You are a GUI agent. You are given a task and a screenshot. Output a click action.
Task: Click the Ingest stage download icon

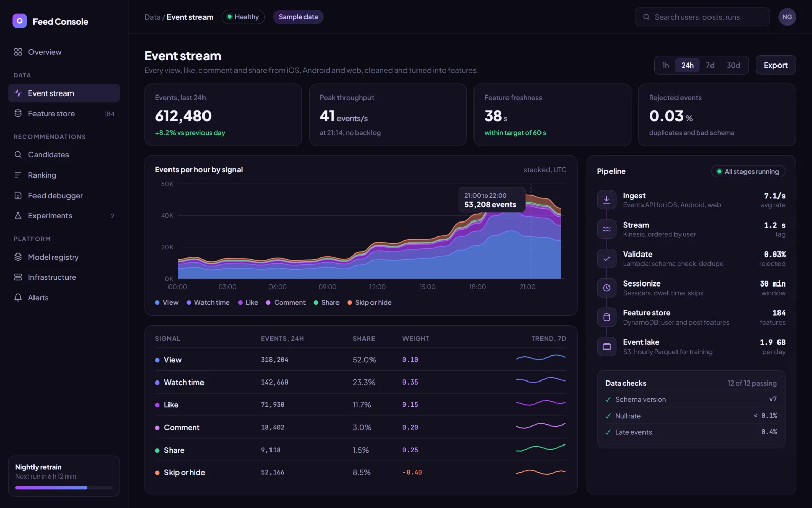606,200
